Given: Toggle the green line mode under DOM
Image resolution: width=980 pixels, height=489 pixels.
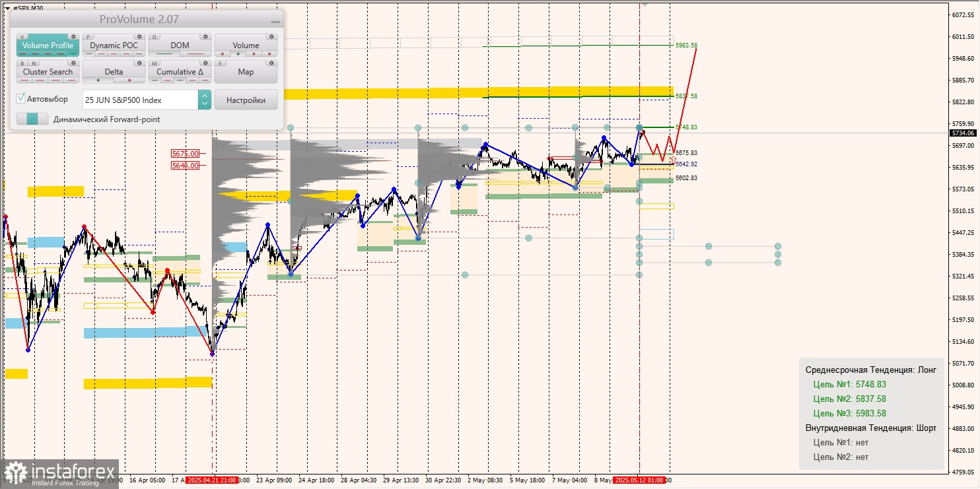Looking at the screenshot, I should [x=165, y=54].
